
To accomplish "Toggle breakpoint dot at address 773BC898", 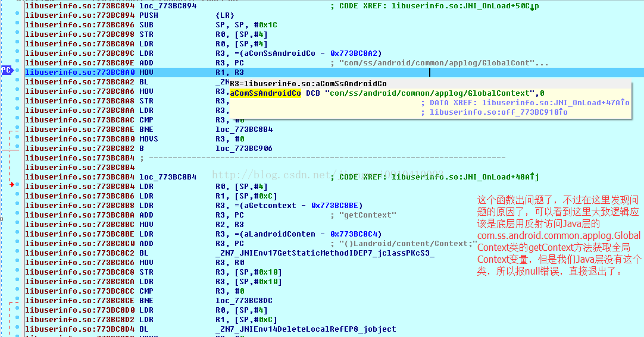I will click(x=17, y=32).
